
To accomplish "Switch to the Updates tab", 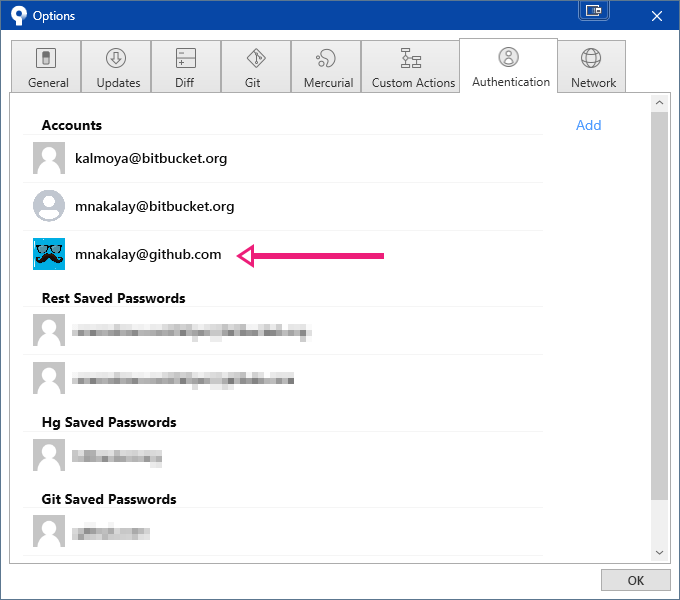I will pos(116,66).
